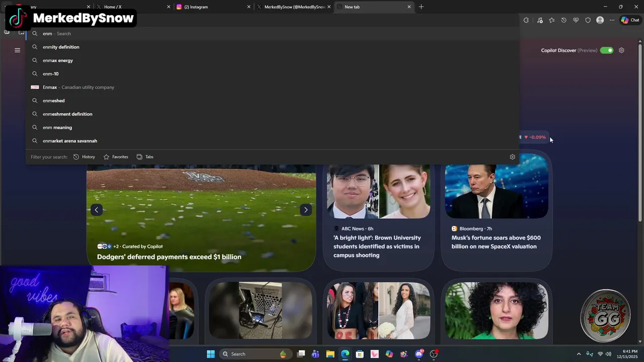
Task: Open Microsoft Edge taskbar icon
Action: pyautogui.click(x=345, y=354)
